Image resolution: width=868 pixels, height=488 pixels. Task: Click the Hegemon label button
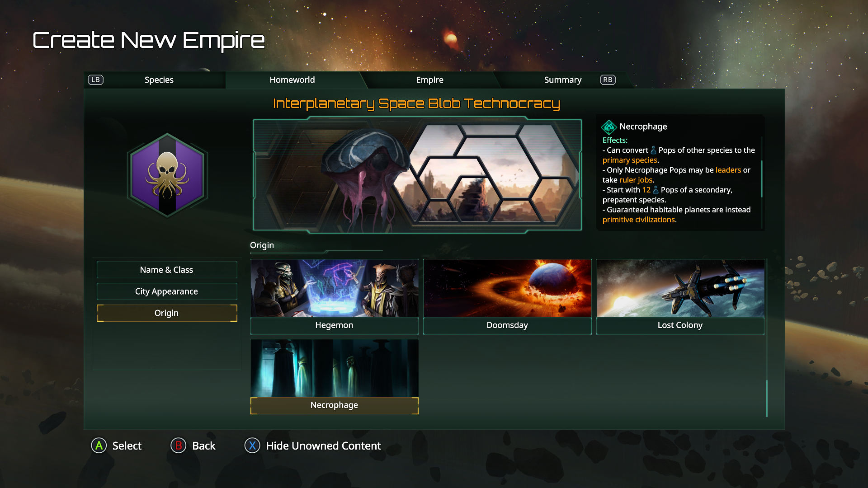click(334, 325)
